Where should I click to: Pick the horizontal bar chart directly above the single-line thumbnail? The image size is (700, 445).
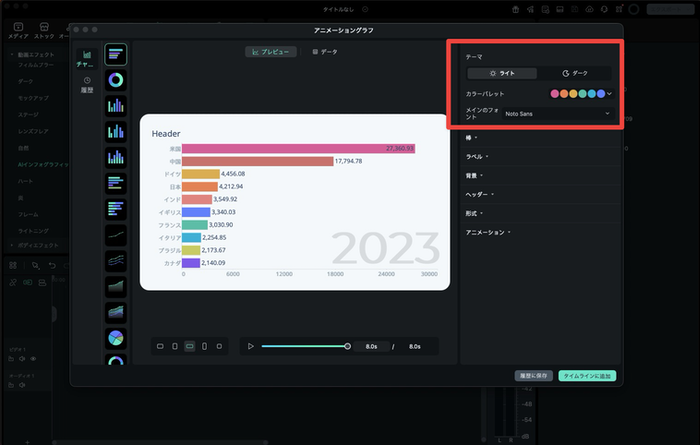point(116,209)
